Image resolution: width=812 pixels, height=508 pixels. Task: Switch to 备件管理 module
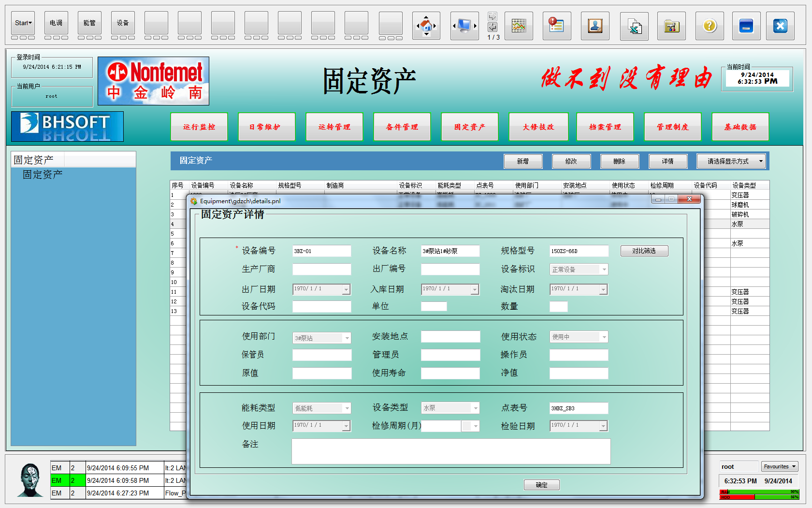pyautogui.click(x=402, y=127)
